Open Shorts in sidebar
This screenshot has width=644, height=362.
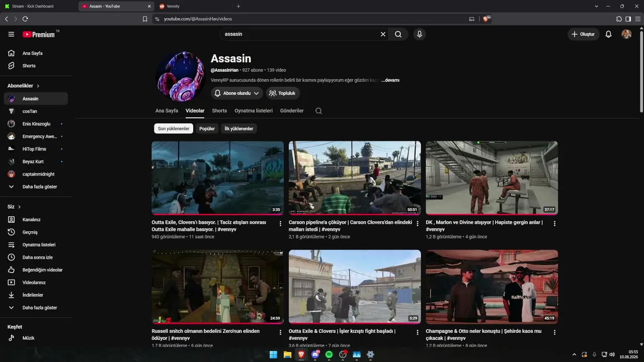pos(36,66)
